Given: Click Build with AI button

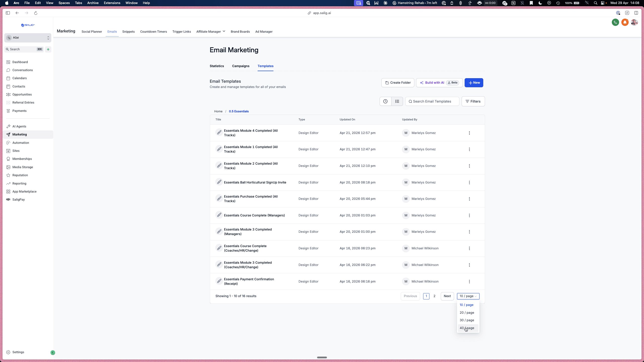Looking at the screenshot, I should tap(439, 83).
